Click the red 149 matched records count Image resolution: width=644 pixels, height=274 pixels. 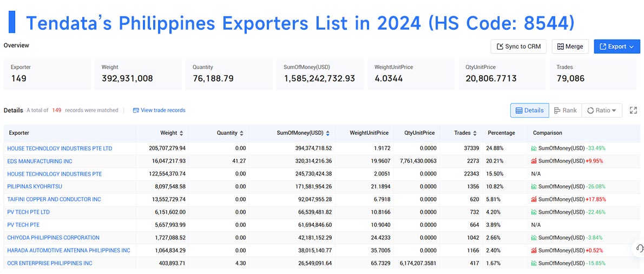57,110
